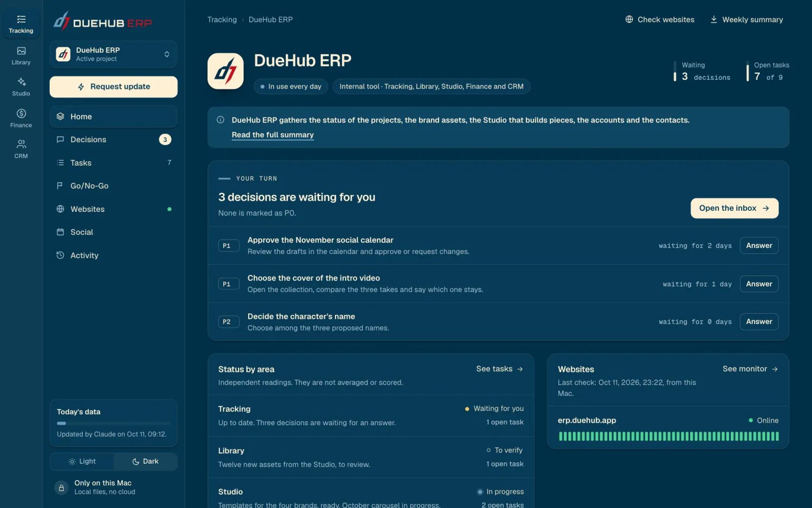The width and height of the screenshot is (812, 508).
Task: Switch to Dark theme
Action: pos(146,461)
